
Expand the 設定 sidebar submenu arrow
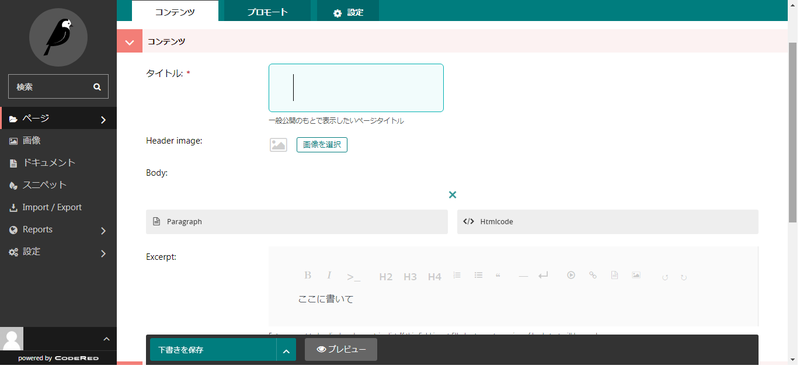pyautogui.click(x=103, y=253)
